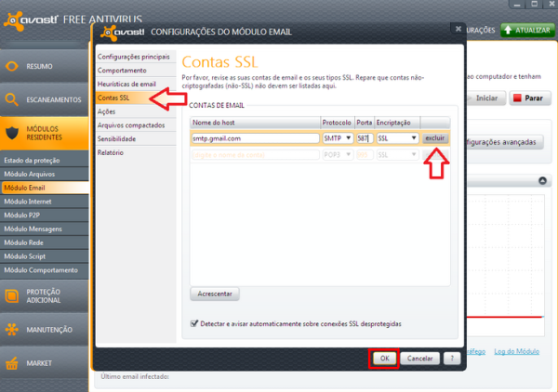Click the port field showing 587
This screenshot has width=558, height=392.
tap(365, 138)
